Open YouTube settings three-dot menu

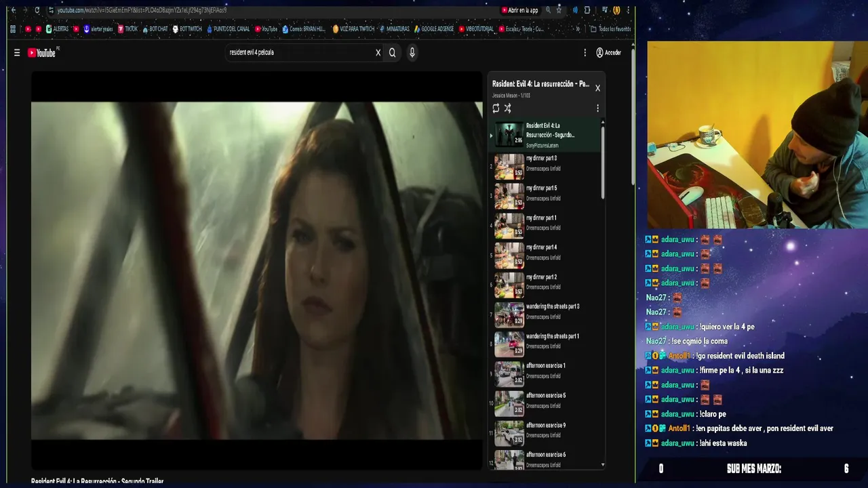point(585,53)
